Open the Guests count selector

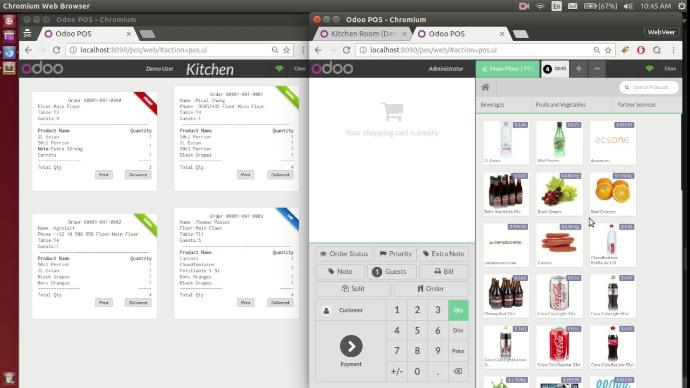tap(389, 271)
